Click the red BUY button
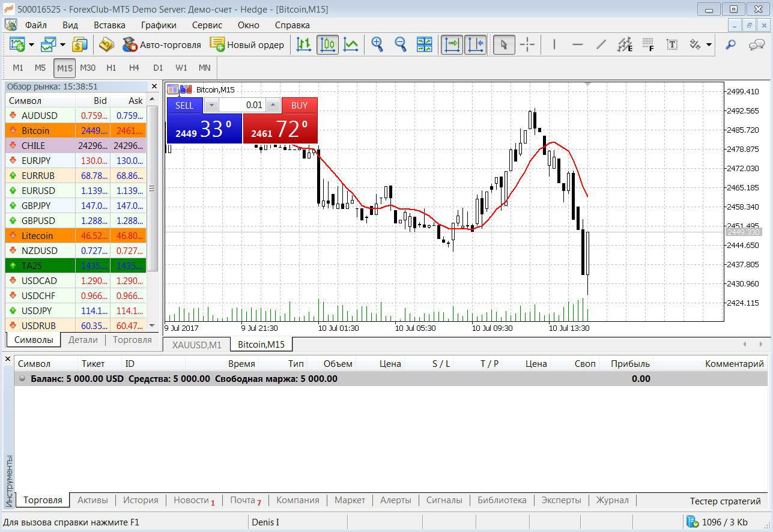 [299, 105]
